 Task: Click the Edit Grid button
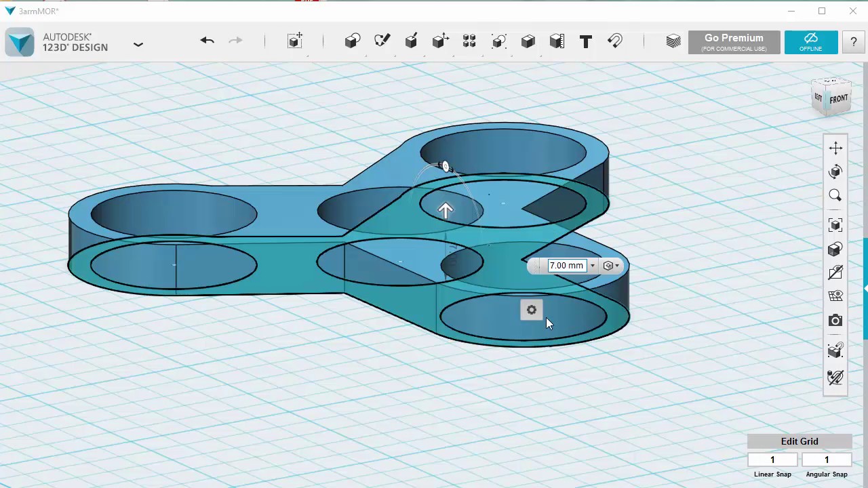tap(800, 441)
